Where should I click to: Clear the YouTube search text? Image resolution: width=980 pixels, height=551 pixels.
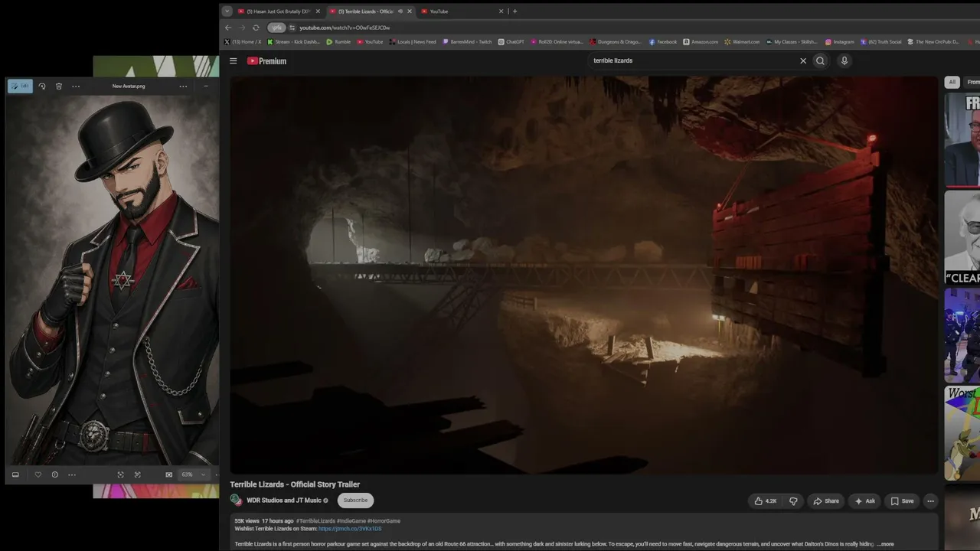(x=803, y=60)
